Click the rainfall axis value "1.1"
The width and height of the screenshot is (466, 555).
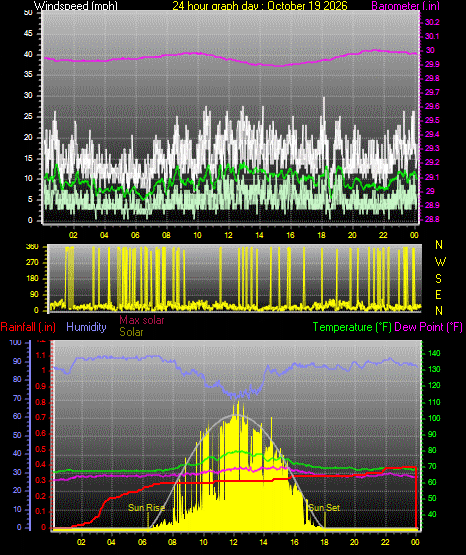(41, 355)
